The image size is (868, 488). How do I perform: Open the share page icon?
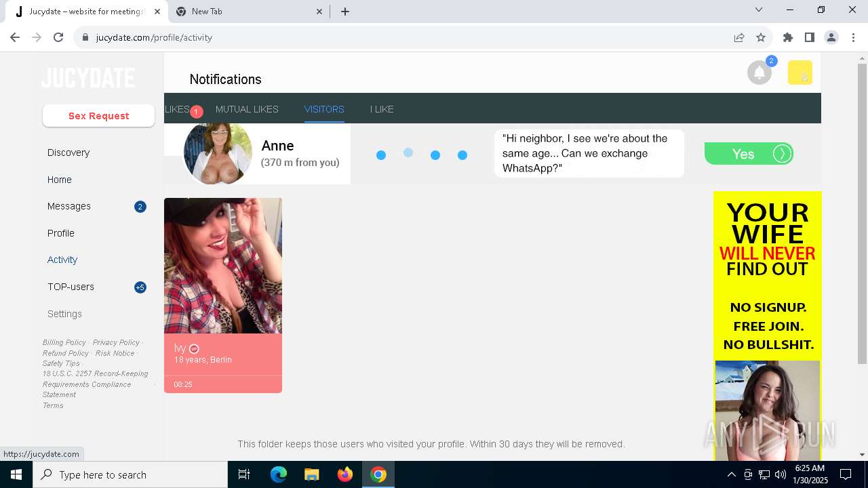pos(739,37)
